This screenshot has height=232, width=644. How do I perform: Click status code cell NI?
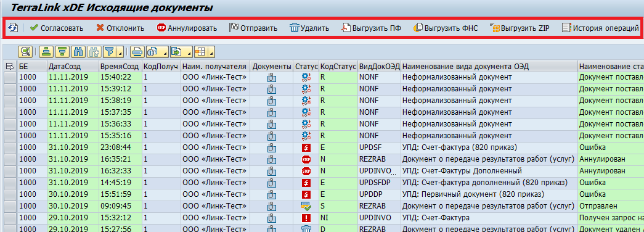pyautogui.click(x=338, y=218)
